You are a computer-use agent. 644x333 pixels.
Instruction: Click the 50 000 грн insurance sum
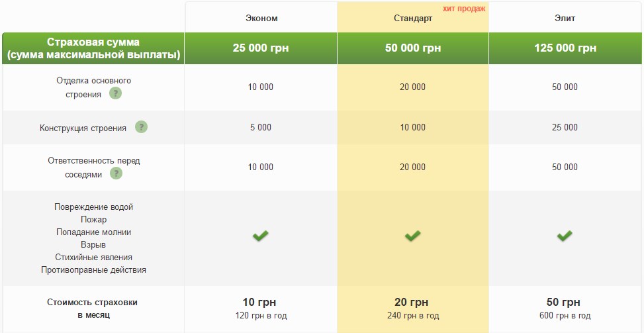pyautogui.click(x=413, y=48)
